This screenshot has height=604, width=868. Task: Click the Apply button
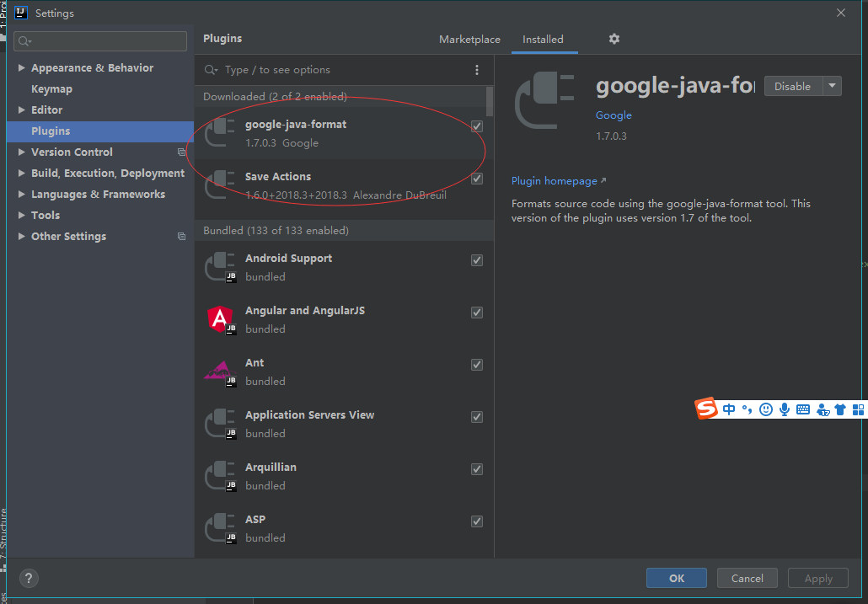pyautogui.click(x=817, y=578)
